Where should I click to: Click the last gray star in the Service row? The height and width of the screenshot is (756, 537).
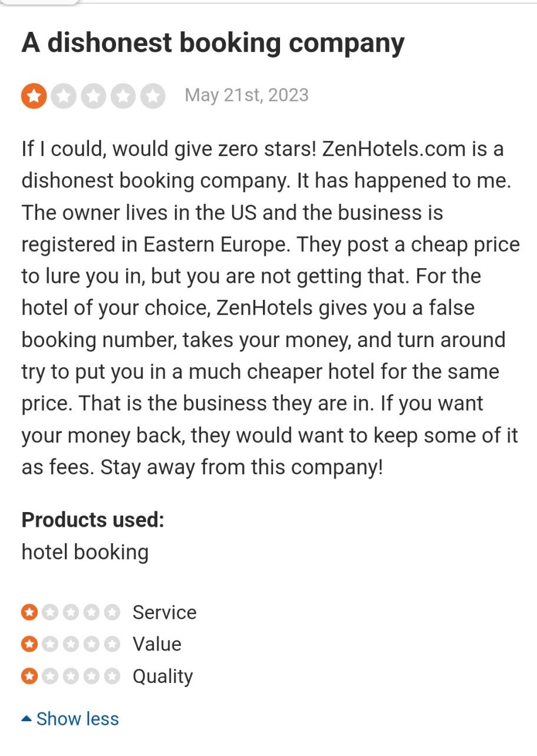tap(111, 612)
